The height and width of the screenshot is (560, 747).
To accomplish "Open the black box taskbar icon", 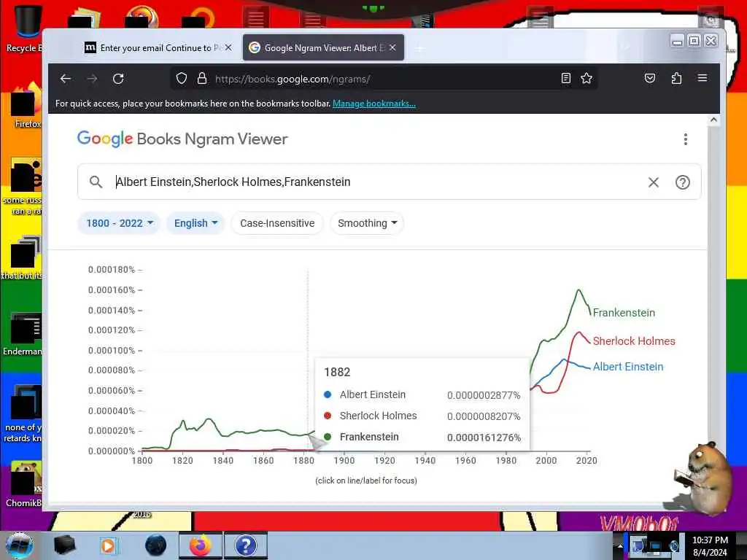I will [65, 545].
